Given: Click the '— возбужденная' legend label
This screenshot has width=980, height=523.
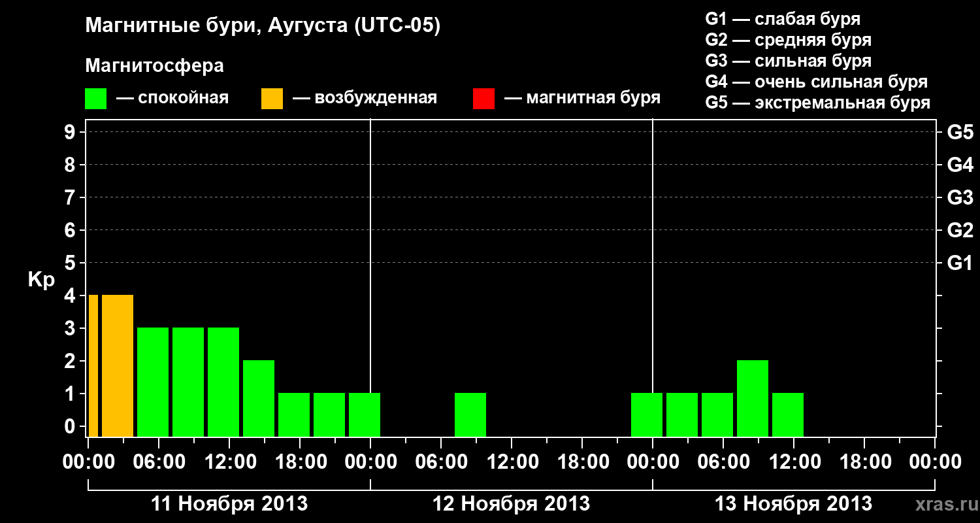Looking at the screenshot, I should (365, 98).
